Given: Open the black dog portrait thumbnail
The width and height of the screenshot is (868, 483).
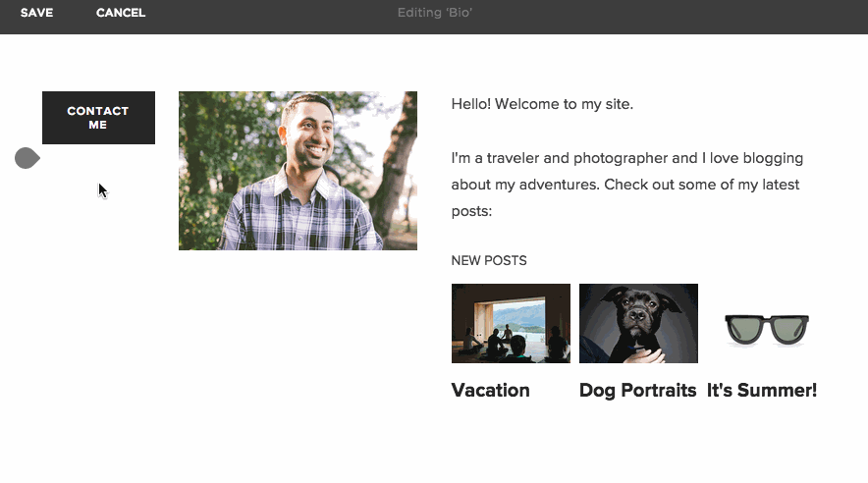Looking at the screenshot, I should tap(638, 323).
